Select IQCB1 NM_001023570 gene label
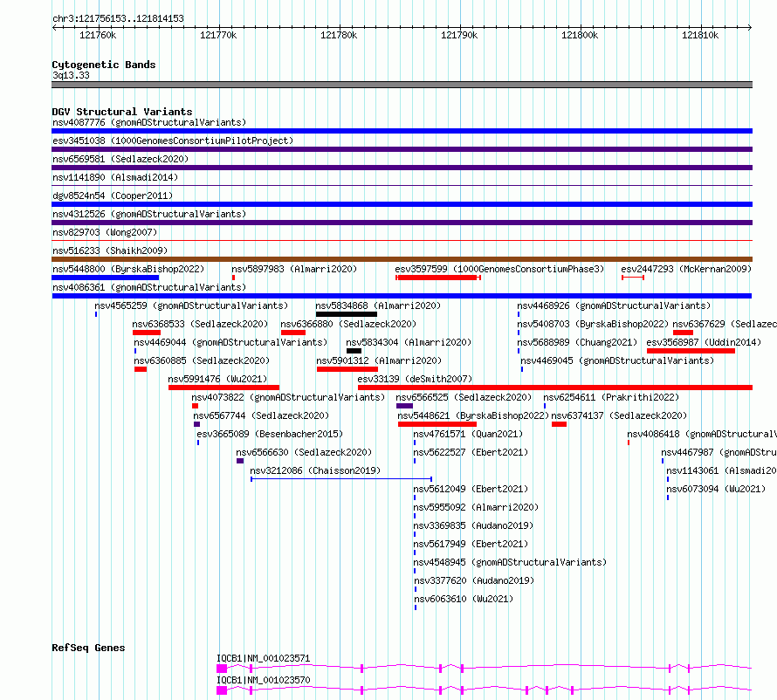Viewport: 777px width, 700px height. click(264, 680)
